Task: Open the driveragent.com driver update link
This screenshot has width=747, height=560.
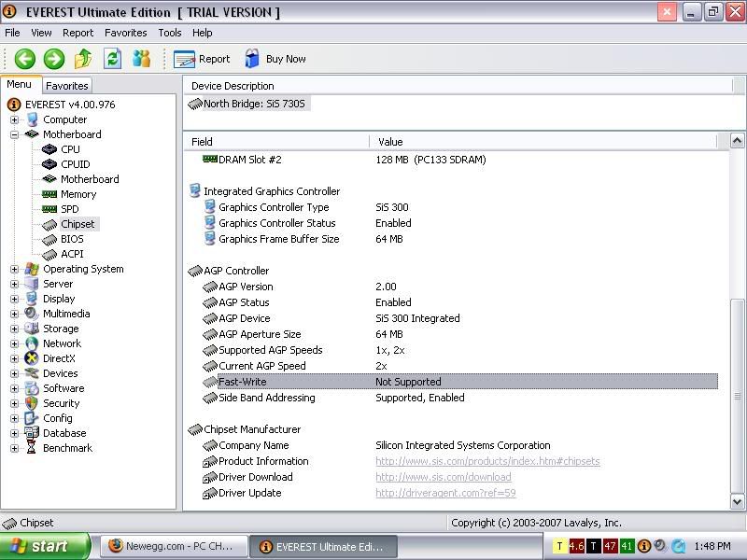Action: tap(445, 493)
